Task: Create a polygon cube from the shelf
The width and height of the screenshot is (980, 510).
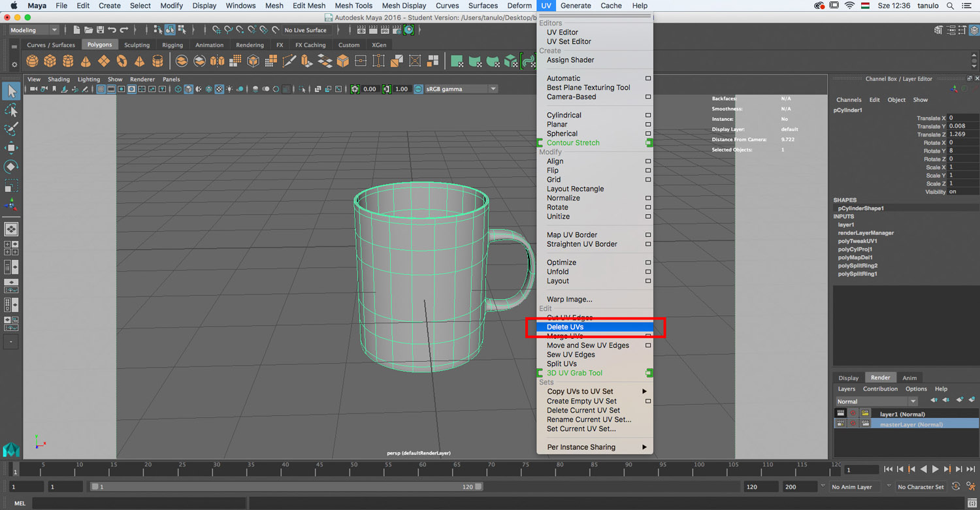Action: click(50, 61)
